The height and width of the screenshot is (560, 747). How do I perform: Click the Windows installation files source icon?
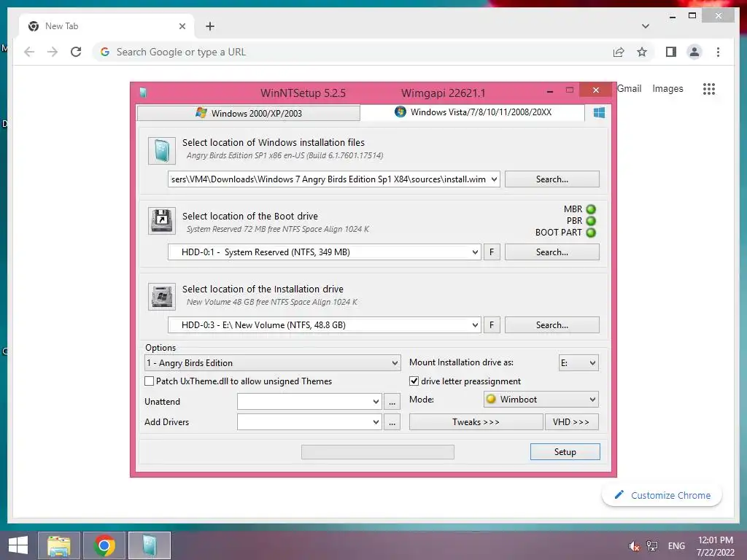tap(161, 150)
